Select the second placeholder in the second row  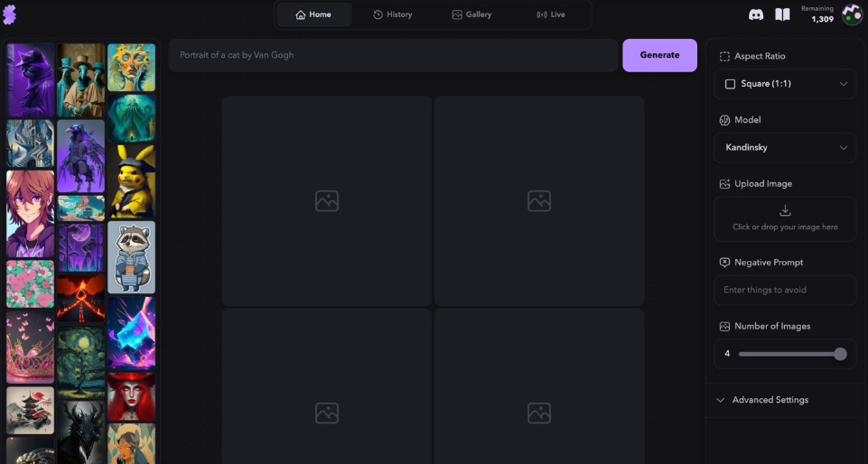click(539, 386)
